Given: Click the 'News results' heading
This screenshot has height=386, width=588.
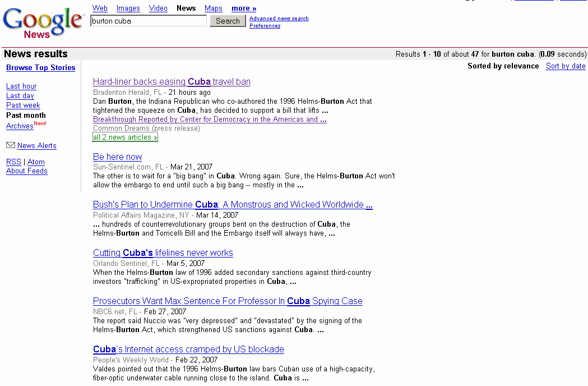Looking at the screenshot, I should coord(36,54).
